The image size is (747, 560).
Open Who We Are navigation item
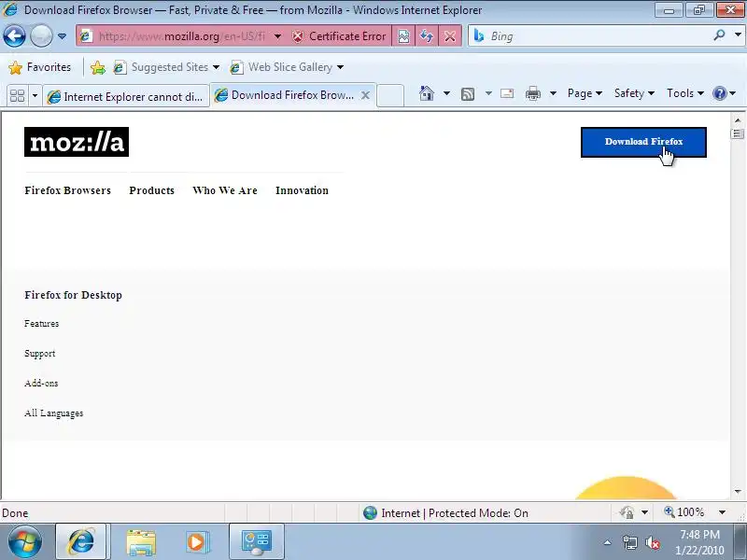pos(225,190)
